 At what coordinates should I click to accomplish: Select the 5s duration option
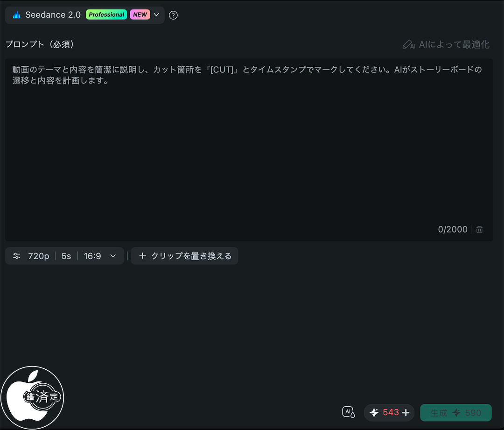(x=66, y=256)
